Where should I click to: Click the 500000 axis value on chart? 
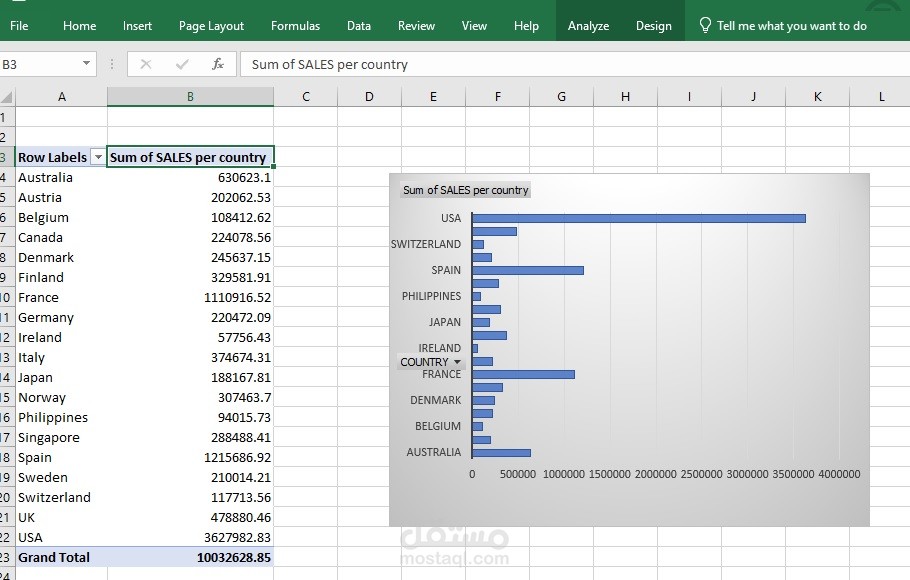pyautogui.click(x=518, y=474)
